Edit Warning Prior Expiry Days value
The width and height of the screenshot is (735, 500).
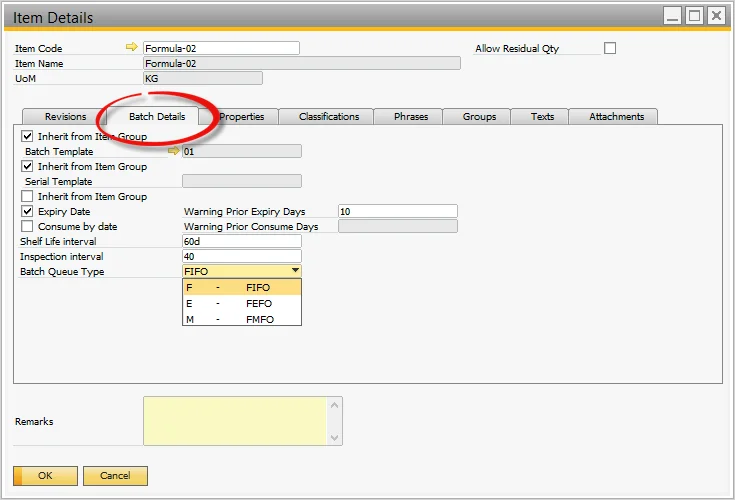(x=398, y=211)
